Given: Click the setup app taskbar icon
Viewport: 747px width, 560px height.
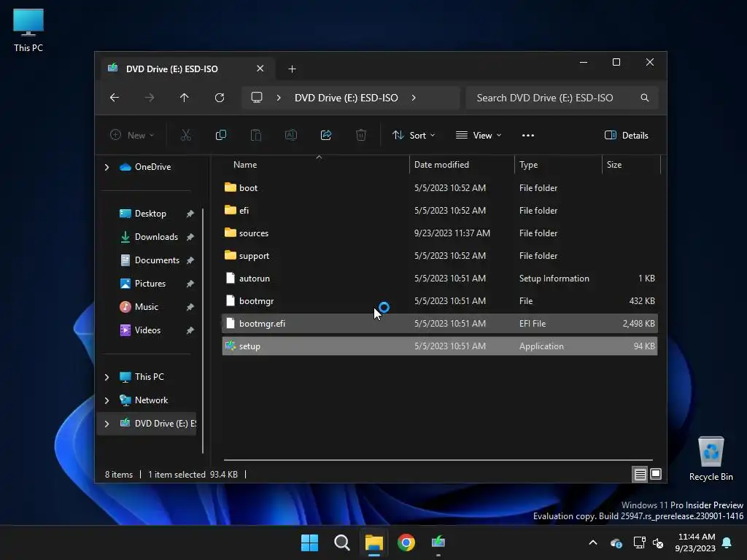Looking at the screenshot, I should point(438,542).
